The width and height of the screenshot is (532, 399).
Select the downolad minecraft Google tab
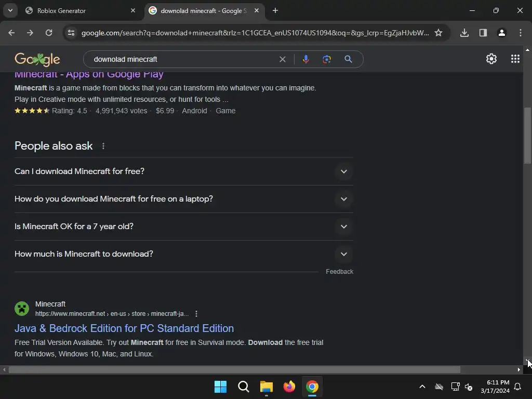click(x=204, y=11)
